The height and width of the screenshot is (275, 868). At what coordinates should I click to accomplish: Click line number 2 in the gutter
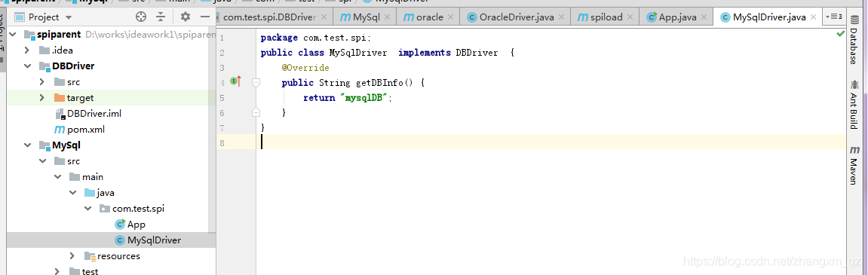point(222,53)
